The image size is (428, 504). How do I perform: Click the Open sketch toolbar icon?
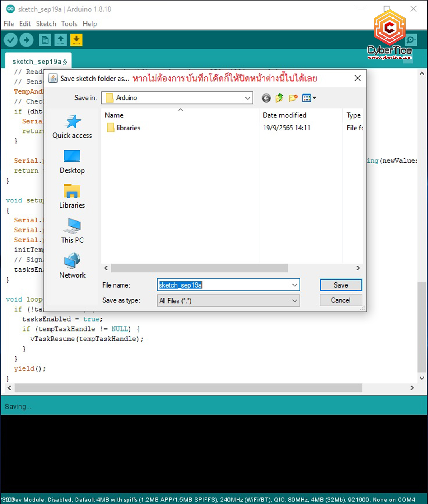[60, 40]
